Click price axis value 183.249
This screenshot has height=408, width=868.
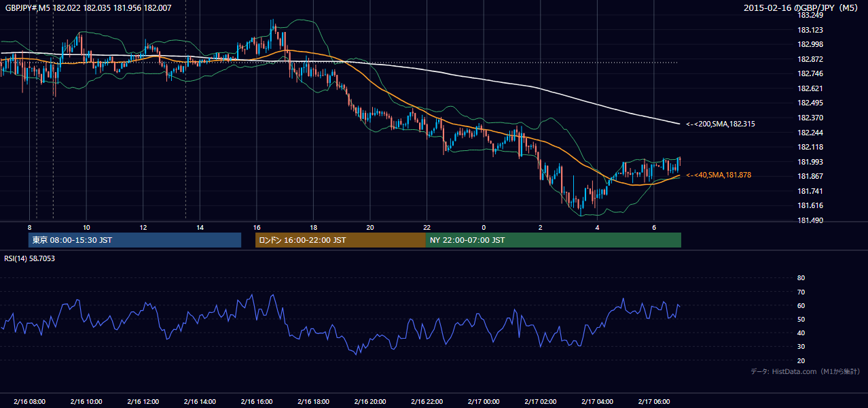(x=810, y=15)
